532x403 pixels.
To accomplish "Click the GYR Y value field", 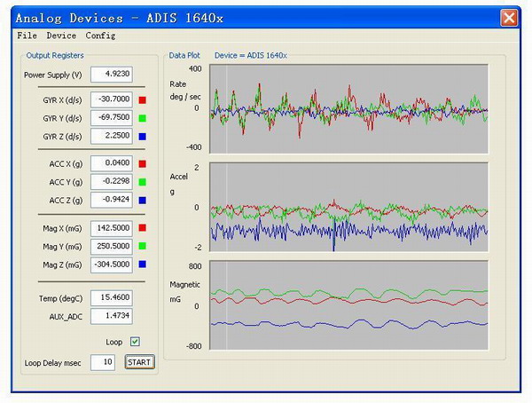I will coord(112,118).
